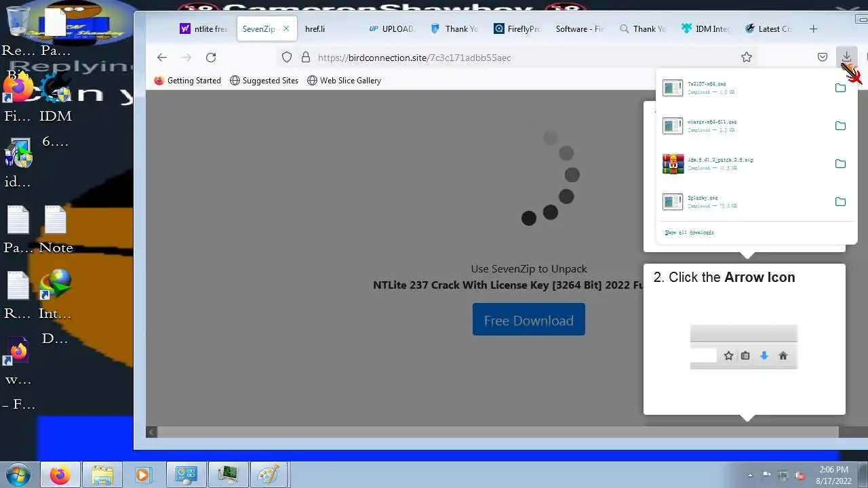Switch to the IDM Integ tab

(705, 29)
